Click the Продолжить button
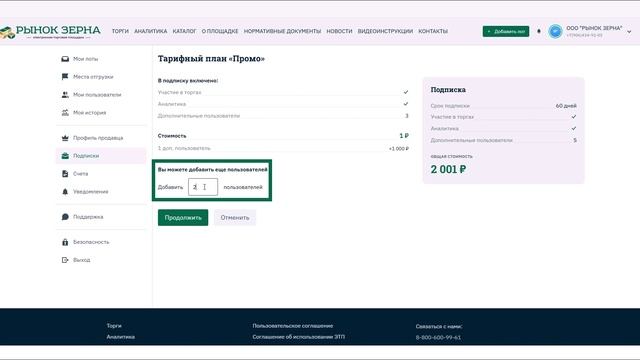Screen dimensions: 640x360 point(183,218)
